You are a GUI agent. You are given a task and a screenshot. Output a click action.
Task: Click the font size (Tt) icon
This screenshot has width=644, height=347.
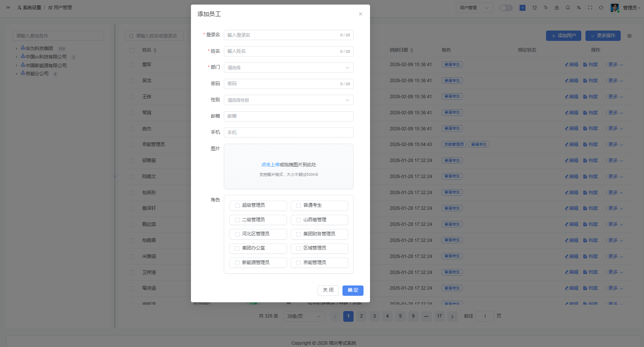coord(546,8)
